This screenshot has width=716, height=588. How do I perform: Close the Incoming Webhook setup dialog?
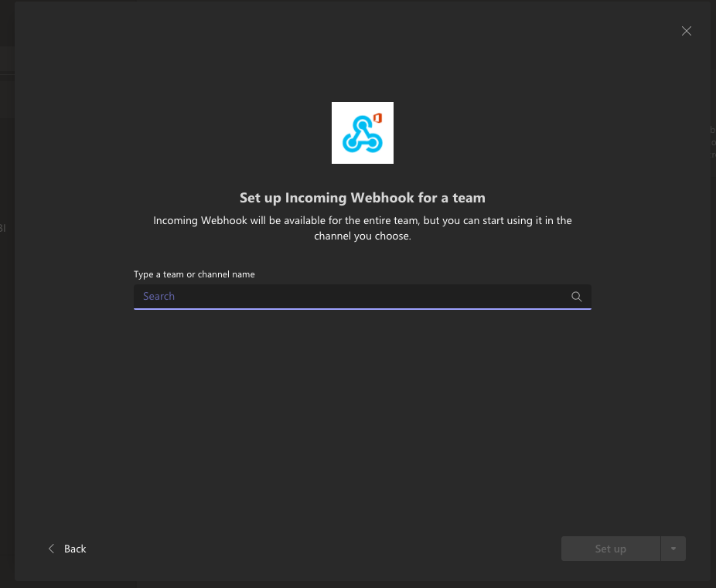686,31
